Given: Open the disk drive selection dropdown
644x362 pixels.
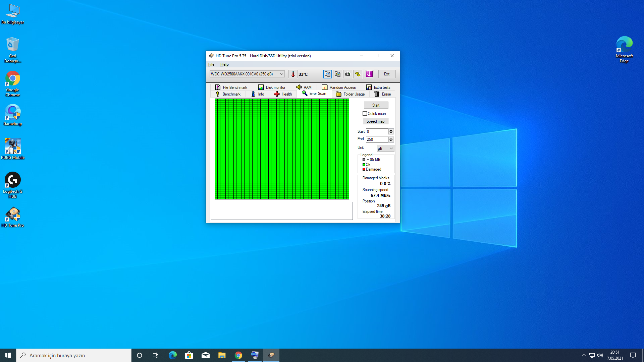Looking at the screenshot, I should click(282, 74).
